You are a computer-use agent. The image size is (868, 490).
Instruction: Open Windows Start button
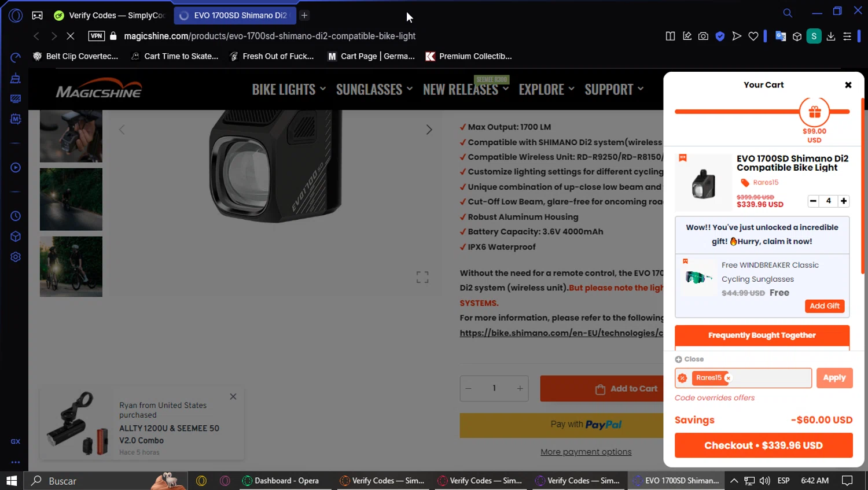[12, 481]
